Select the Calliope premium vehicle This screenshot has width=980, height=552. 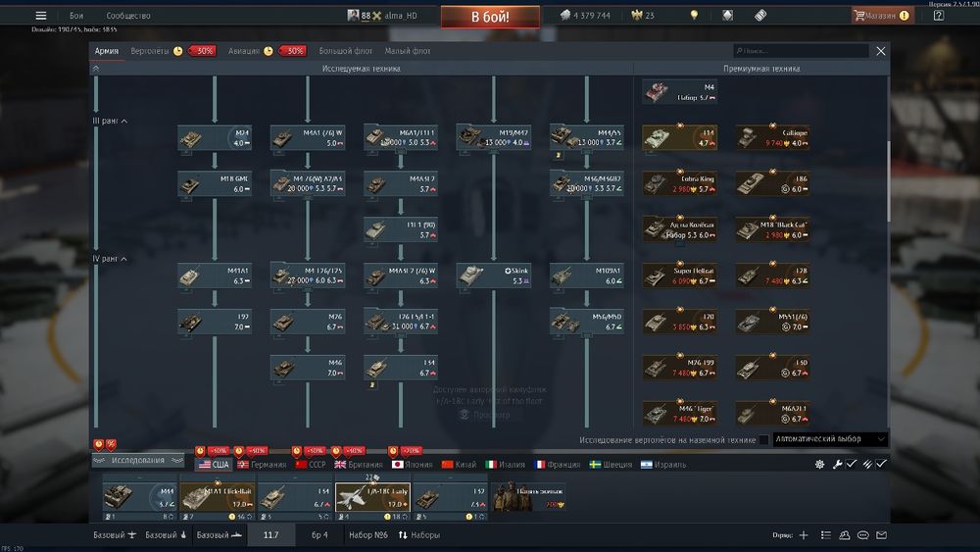click(x=772, y=137)
